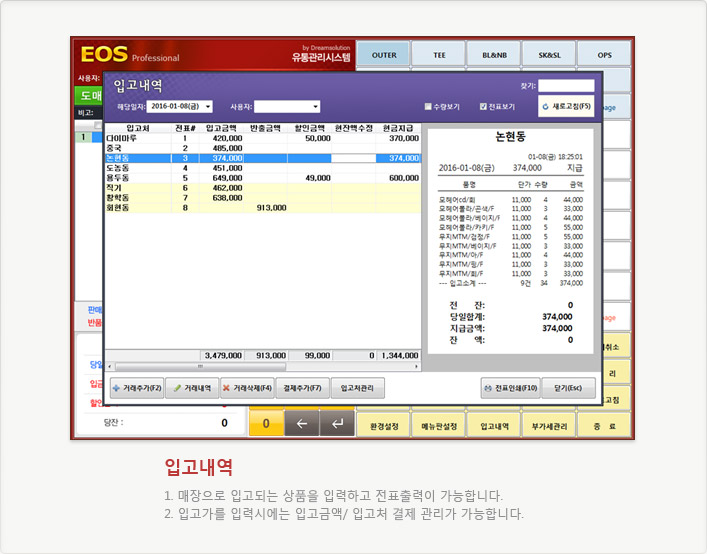Viewport: 707px width, 554px height.
Task: Click the 할인금액 column header
Action: 309,128
